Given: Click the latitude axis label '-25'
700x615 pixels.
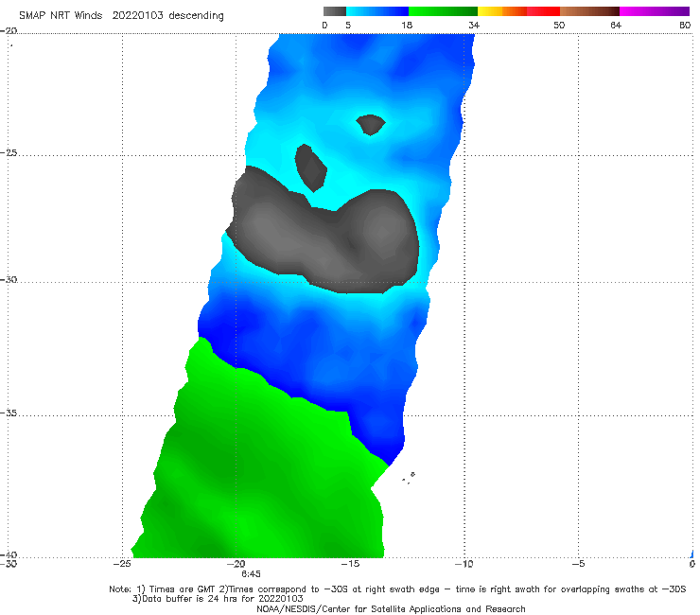Looking at the screenshot, I should 9,152.
